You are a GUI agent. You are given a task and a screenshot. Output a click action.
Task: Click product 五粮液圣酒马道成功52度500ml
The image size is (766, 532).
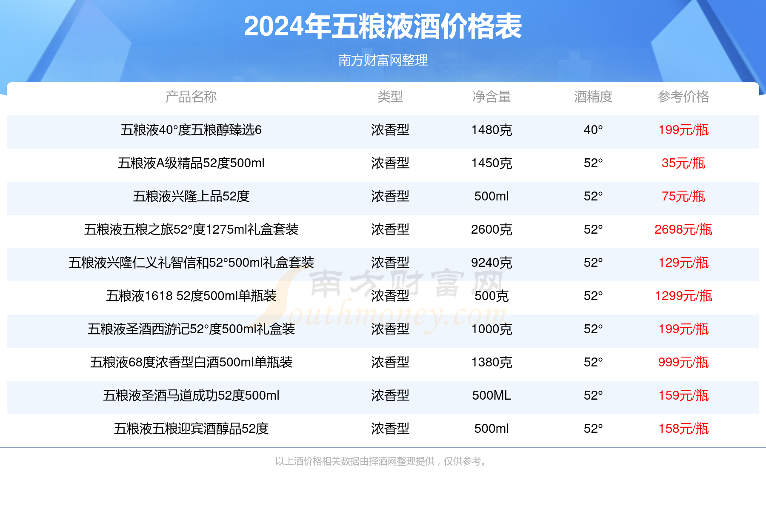tap(191, 395)
